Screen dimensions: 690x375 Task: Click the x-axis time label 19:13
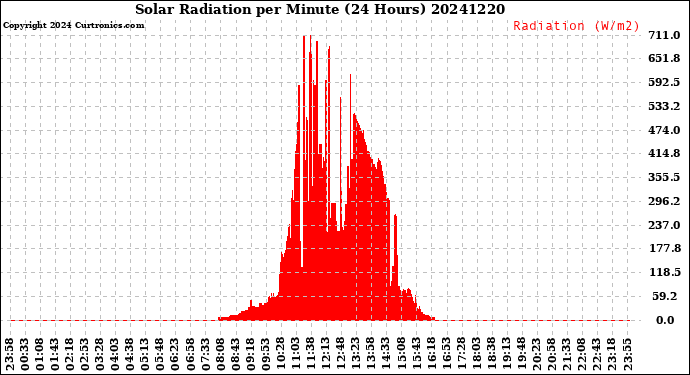507,355
